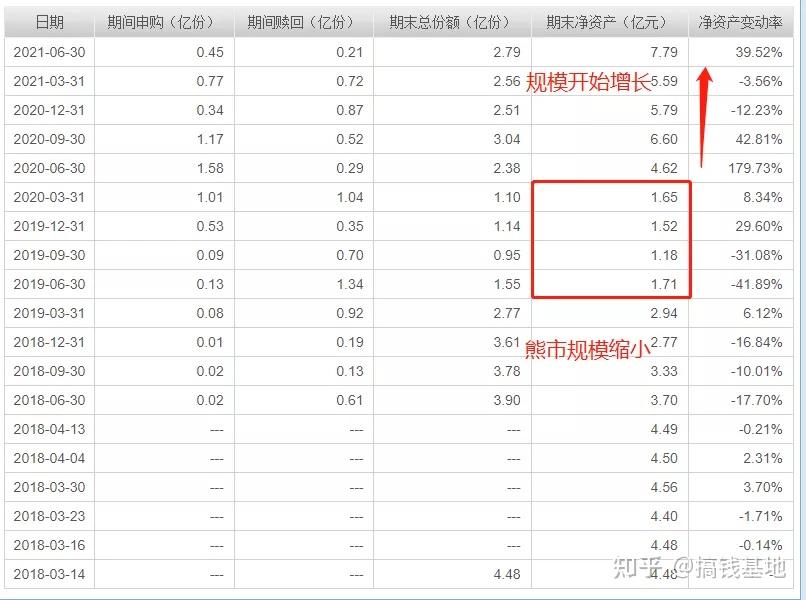806x600 pixels.
Task: Click the 日期 column header
Action: tap(49, 22)
